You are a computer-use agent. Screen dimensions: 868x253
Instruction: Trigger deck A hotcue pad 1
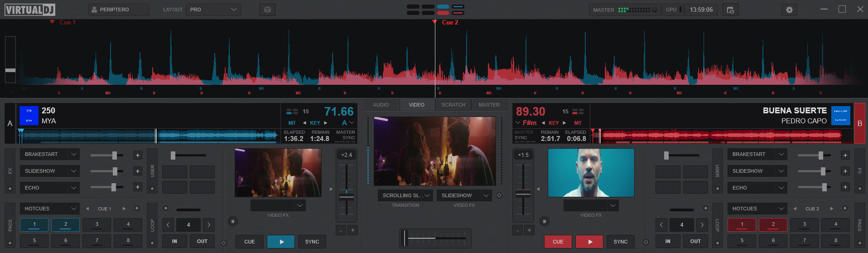34,224
